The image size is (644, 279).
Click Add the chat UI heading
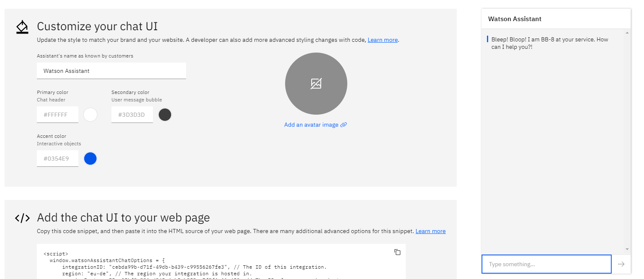[x=123, y=218]
